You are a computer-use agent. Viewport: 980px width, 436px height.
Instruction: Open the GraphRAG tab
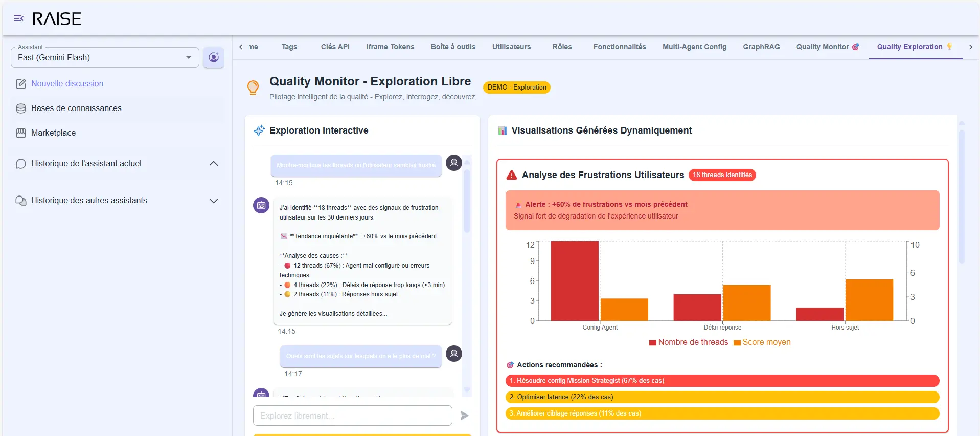[761, 47]
